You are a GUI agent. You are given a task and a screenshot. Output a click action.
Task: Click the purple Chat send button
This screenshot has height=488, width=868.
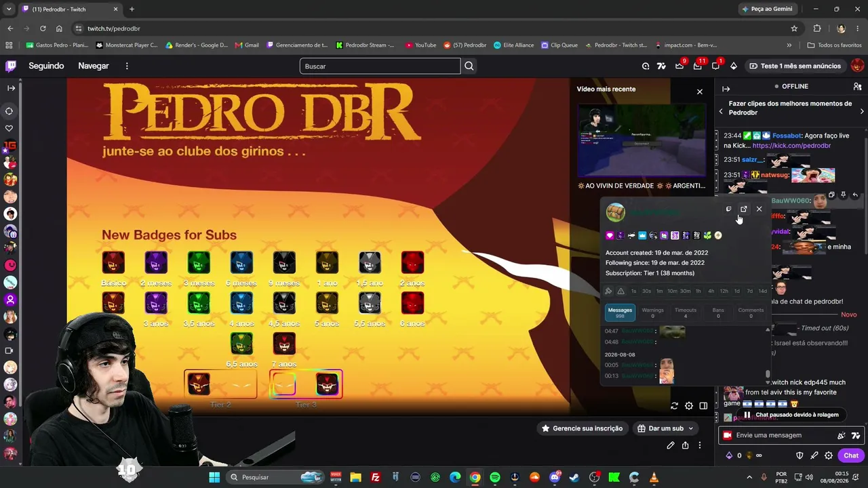coord(851,455)
